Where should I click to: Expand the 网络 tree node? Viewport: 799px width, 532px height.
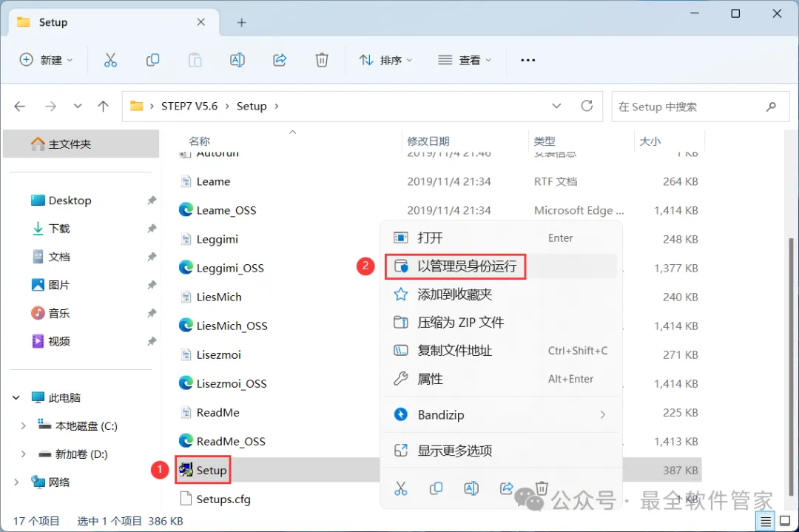point(16,482)
